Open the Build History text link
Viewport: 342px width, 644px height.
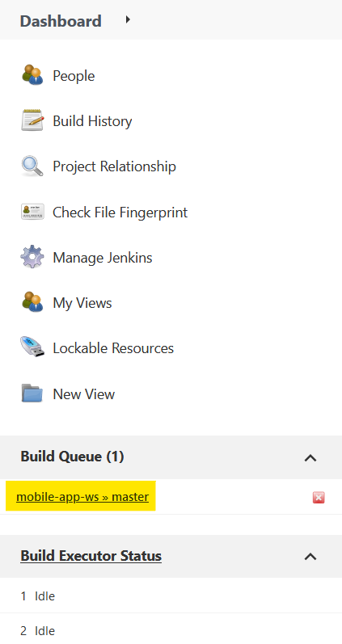click(92, 121)
